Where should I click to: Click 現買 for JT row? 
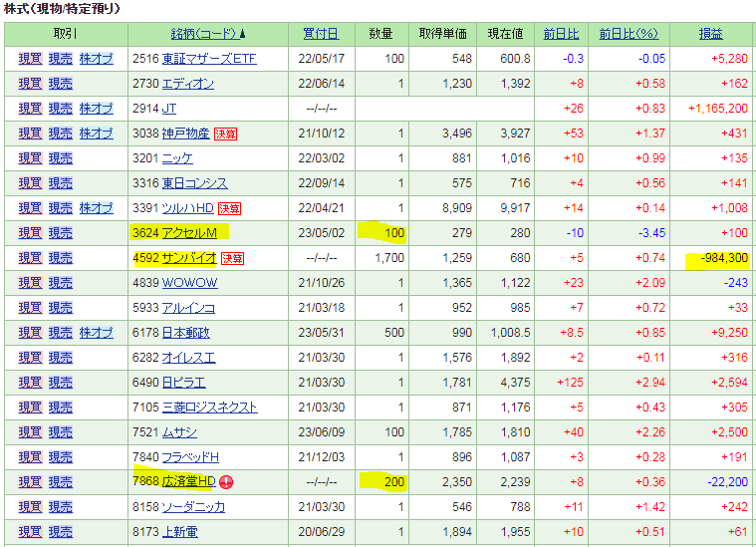pyautogui.click(x=30, y=109)
